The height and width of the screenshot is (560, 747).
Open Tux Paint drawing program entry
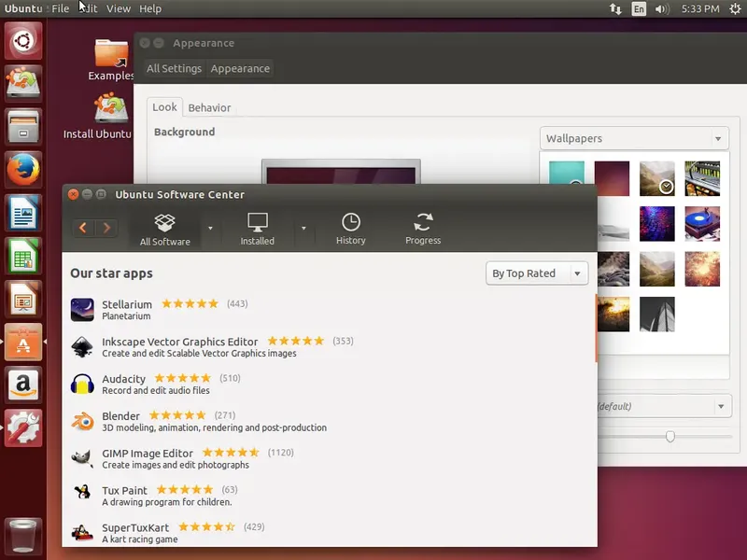82,494
